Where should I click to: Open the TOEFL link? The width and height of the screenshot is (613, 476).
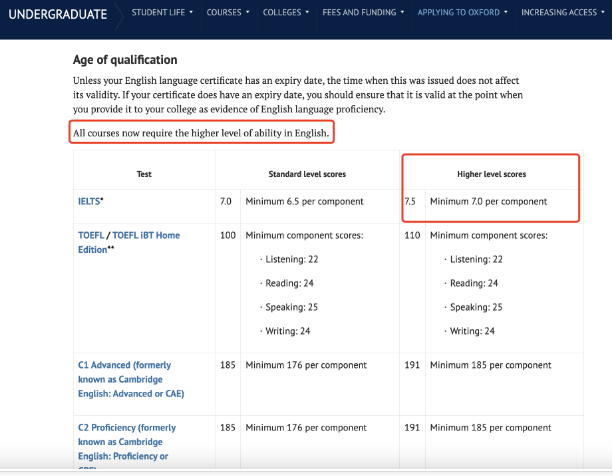coord(91,235)
